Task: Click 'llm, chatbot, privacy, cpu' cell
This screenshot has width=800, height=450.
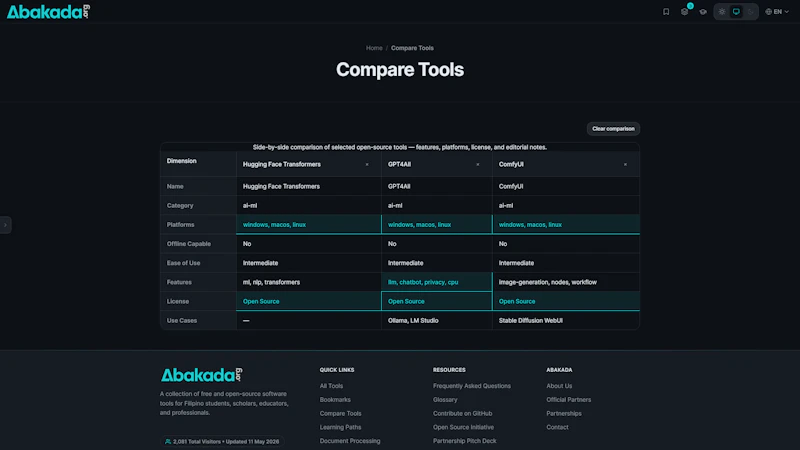Action: click(x=437, y=282)
